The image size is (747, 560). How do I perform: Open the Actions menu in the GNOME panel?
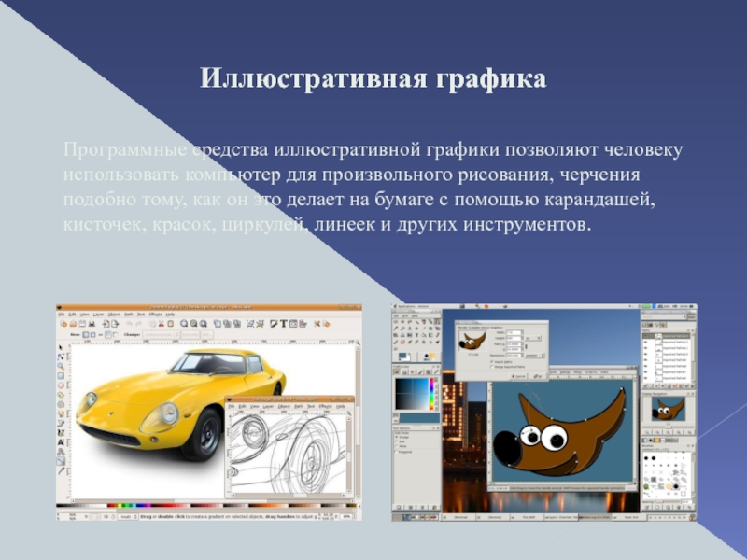click(x=424, y=306)
